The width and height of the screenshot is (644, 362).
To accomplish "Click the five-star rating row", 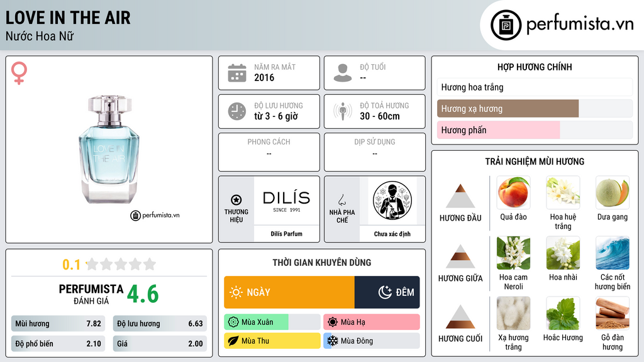I will [x=121, y=264].
